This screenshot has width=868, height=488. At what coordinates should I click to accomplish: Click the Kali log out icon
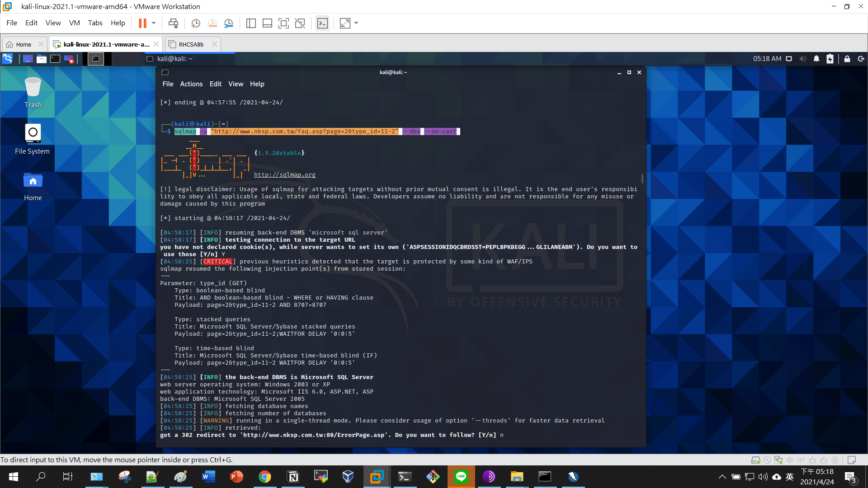tap(861, 59)
